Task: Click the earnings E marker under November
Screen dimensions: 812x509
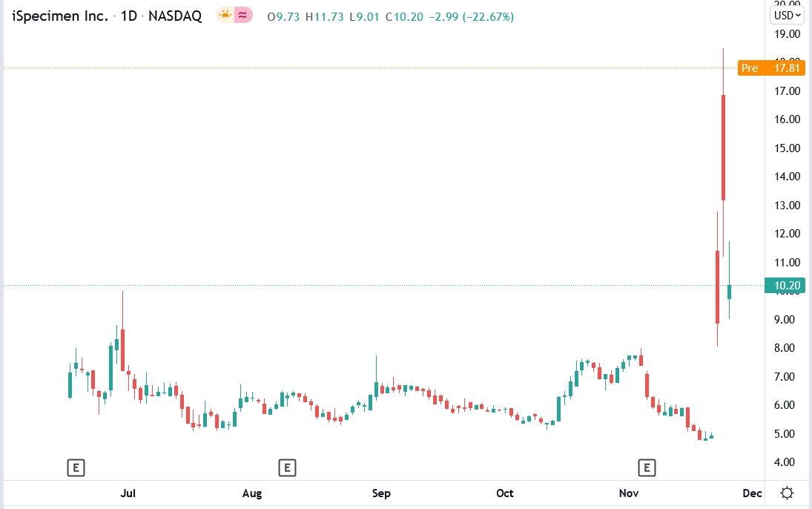Action: [647, 467]
